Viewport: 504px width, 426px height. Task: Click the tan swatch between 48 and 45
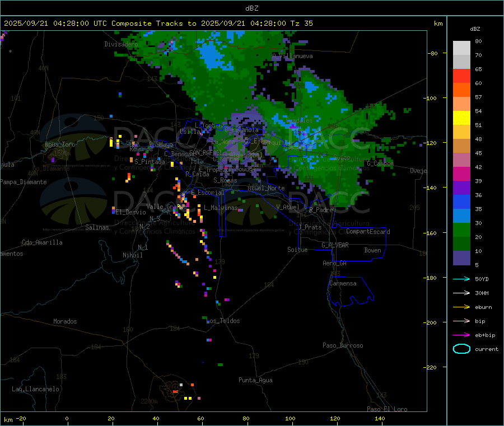(461, 146)
